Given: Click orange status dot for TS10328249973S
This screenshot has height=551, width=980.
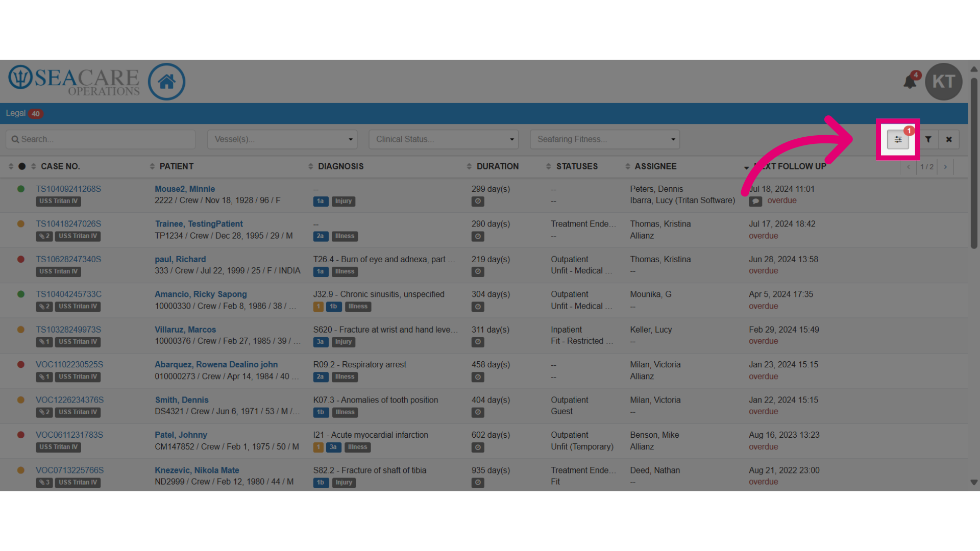Looking at the screenshot, I should 21,330.
